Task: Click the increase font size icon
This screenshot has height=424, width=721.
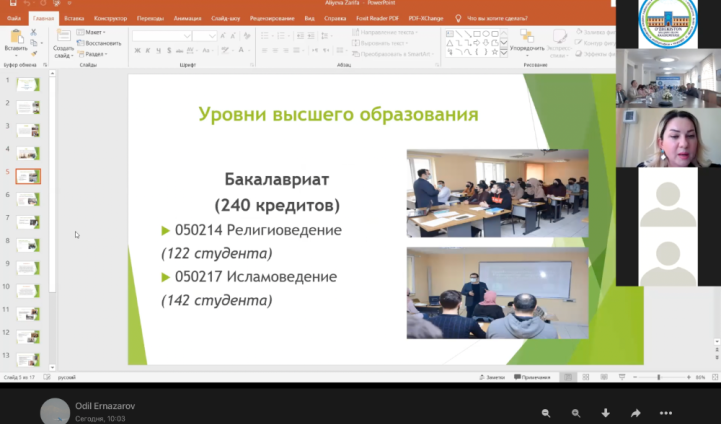Action: 223,36
